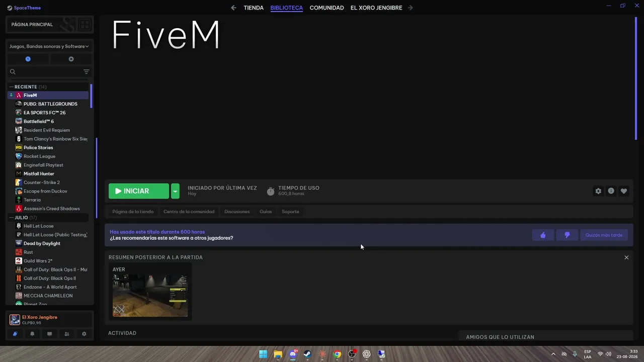Open the Discusiones link
This screenshot has height=362, width=644.
point(237,212)
